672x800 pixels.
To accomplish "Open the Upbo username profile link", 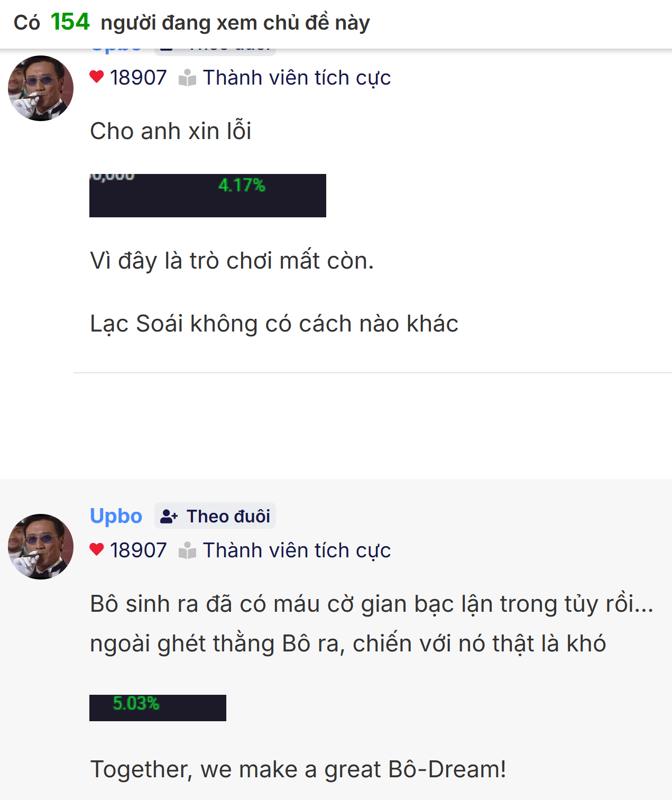I will 116,516.
